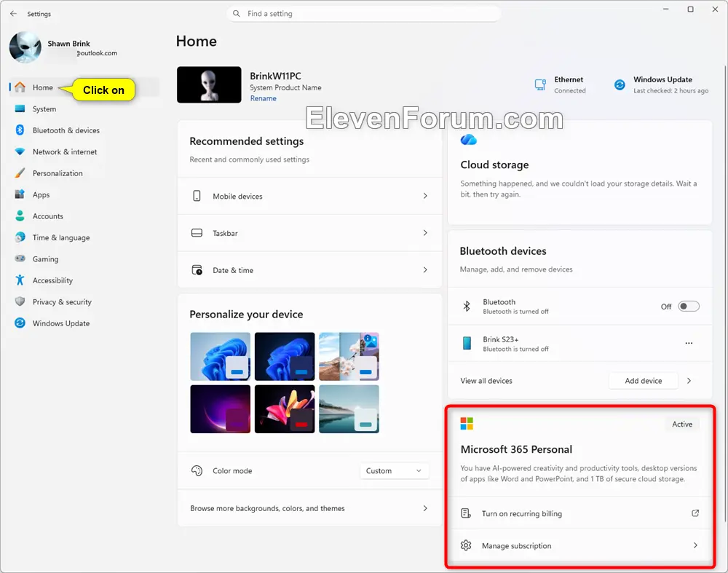Select the spotlight collage theme
The width and height of the screenshot is (728, 573).
[x=349, y=356]
